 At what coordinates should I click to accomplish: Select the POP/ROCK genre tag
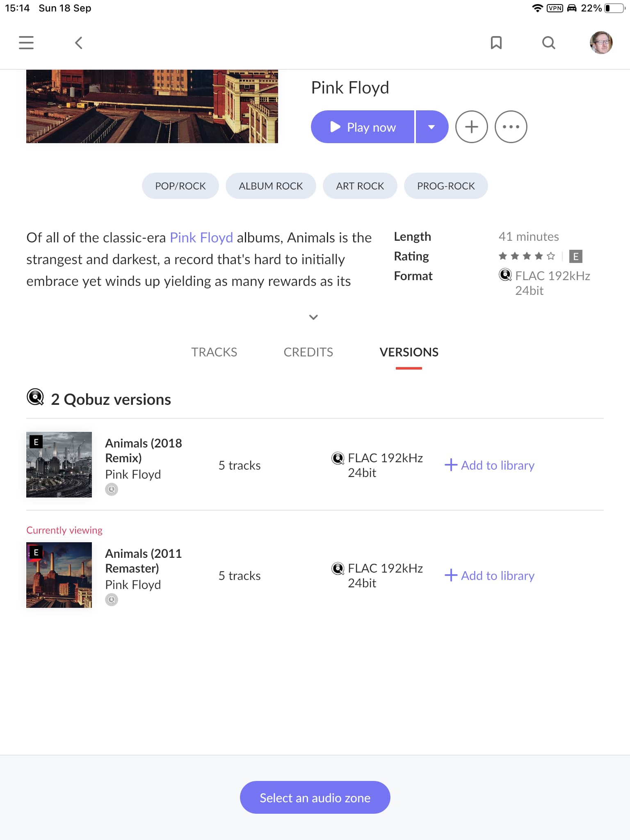point(180,186)
